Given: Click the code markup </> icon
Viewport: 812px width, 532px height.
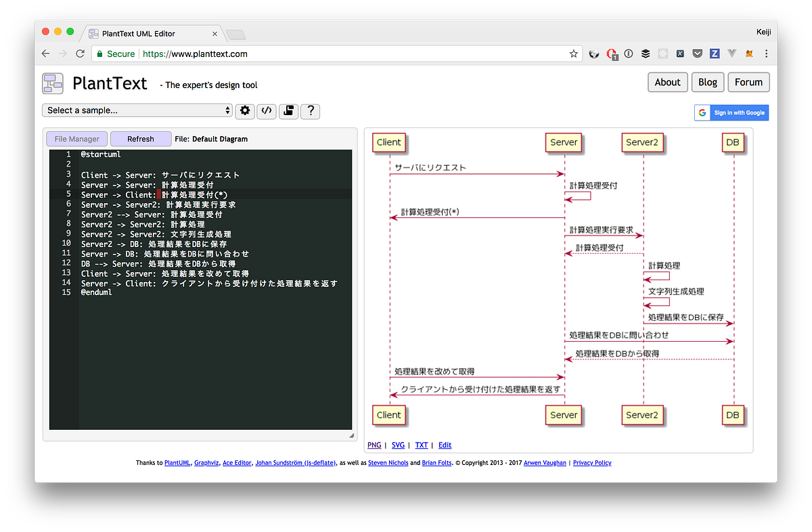Looking at the screenshot, I should pos(266,111).
